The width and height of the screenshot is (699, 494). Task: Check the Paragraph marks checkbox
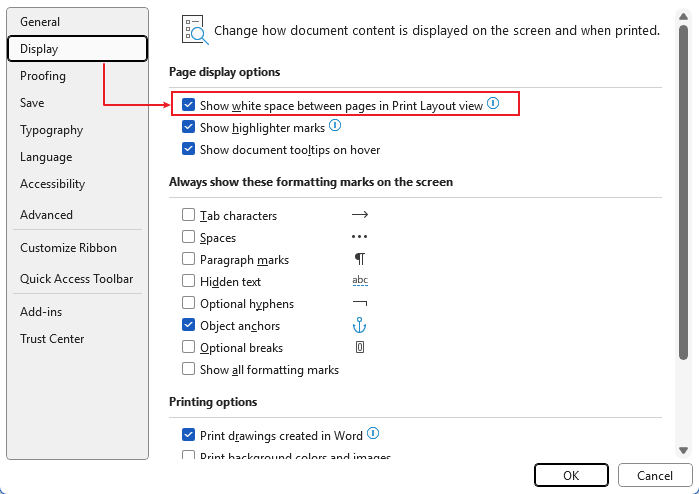coord(188,260)
